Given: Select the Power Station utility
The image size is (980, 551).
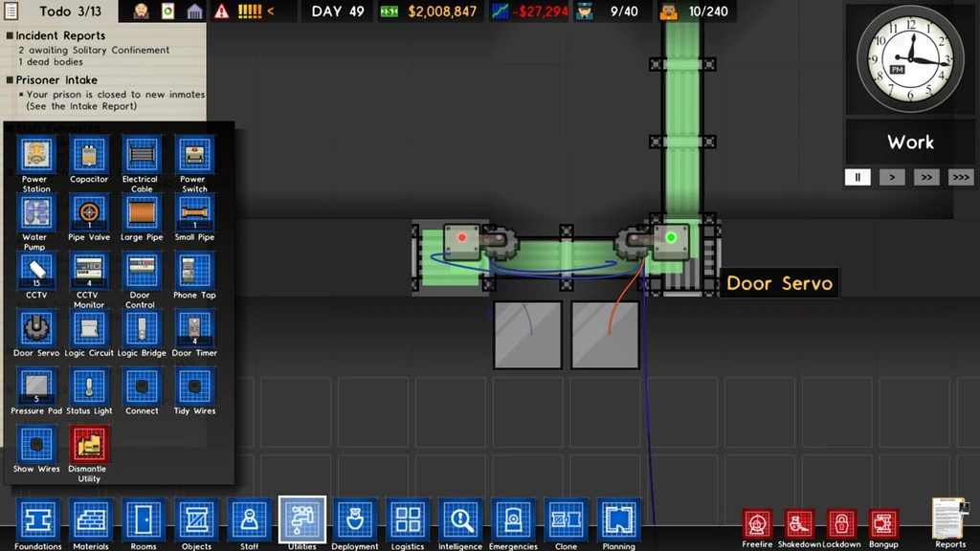Looking at the screenshot, I should [36, 155].
